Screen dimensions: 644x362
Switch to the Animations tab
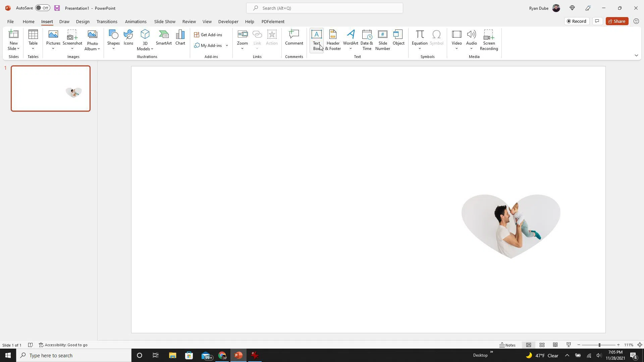point(136,21)
